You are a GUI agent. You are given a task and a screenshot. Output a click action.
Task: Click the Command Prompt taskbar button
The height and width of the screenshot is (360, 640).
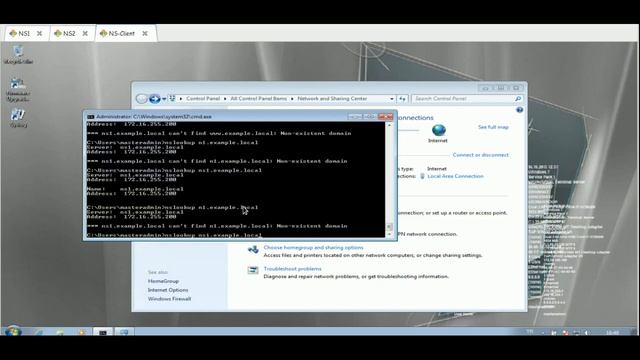103,332
